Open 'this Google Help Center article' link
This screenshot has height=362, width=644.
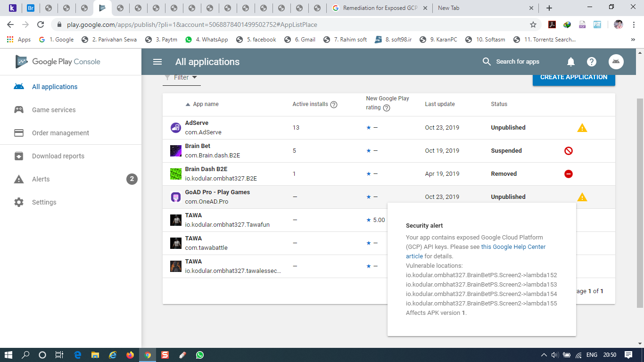[513, 247]
